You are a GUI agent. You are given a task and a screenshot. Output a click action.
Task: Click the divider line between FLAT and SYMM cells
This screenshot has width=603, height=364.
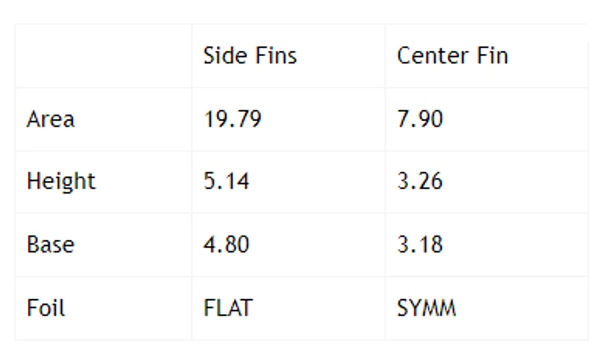[385, 308]
